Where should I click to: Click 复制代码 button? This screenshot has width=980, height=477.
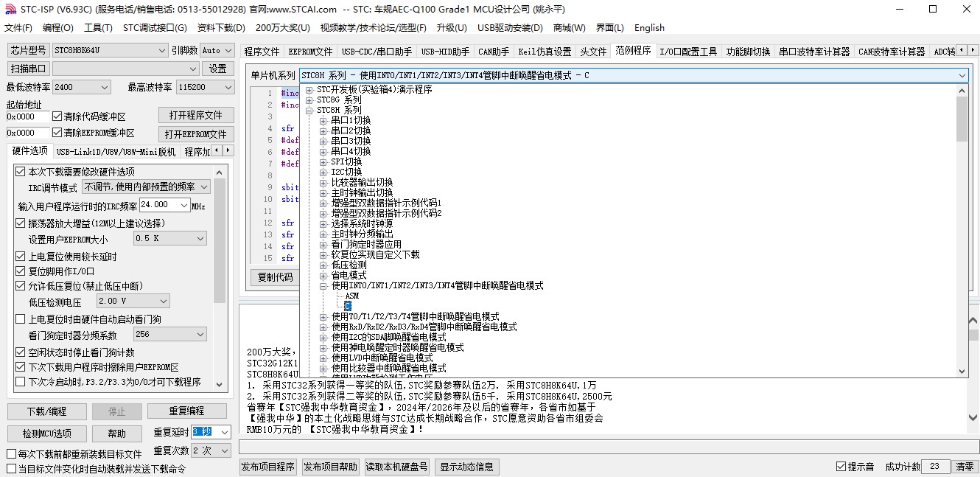(275, 278)
